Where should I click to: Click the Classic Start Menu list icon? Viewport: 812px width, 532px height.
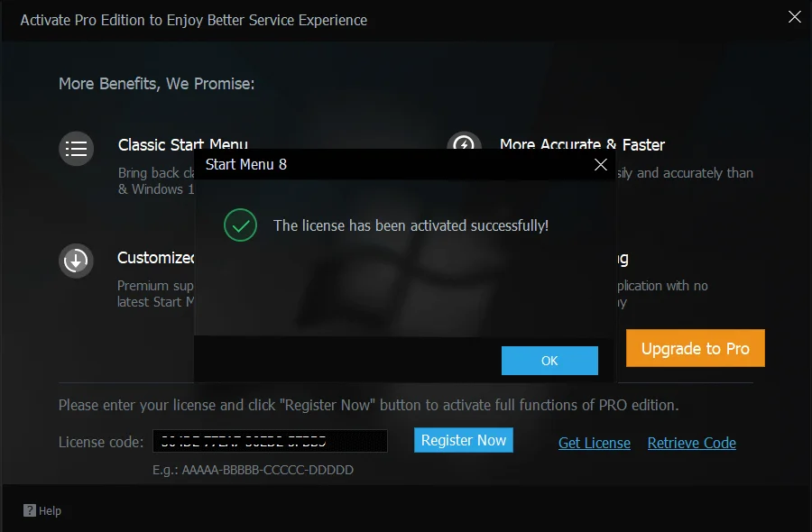tap(76, 149)
